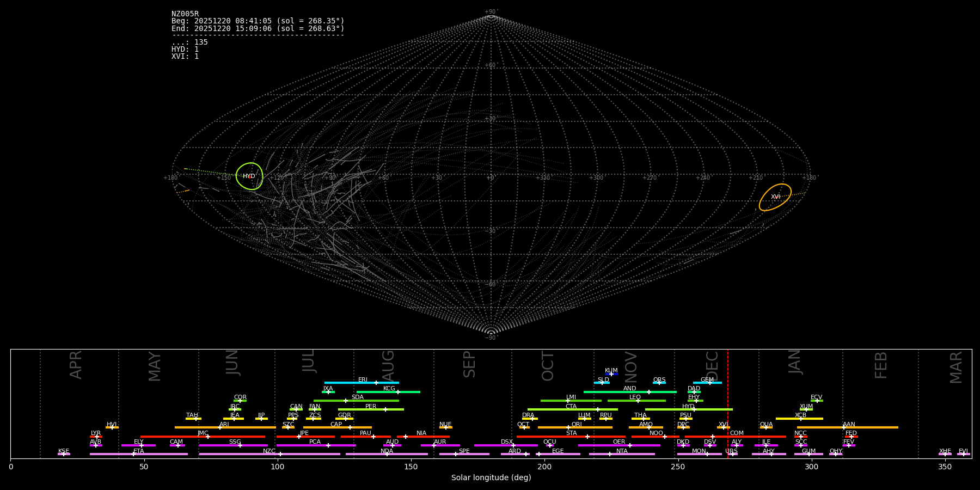Viewport: 980px width, 490px height.
Task: Click the AUG month label
Action: 388,366
